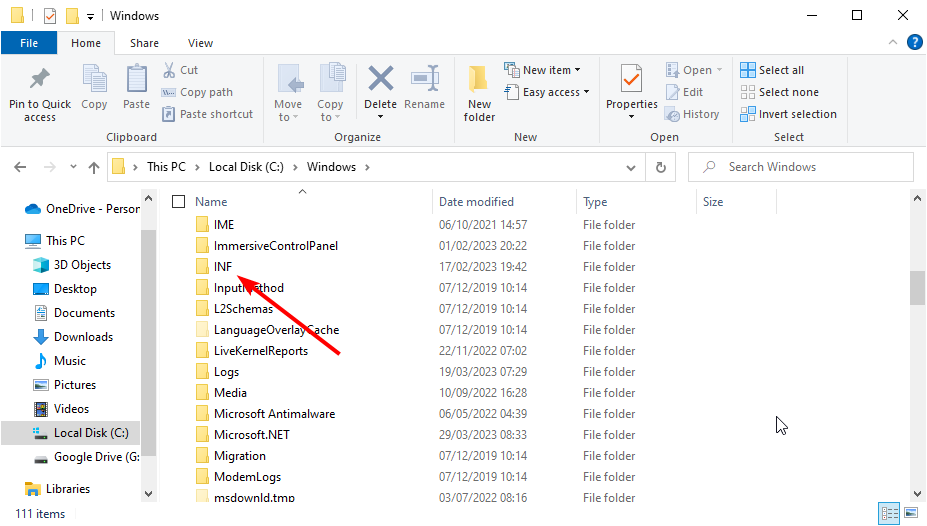The height and width of the screenshot is (526, 927).
Task: Sort by Date modified column header
Action: tap(476, 202)
